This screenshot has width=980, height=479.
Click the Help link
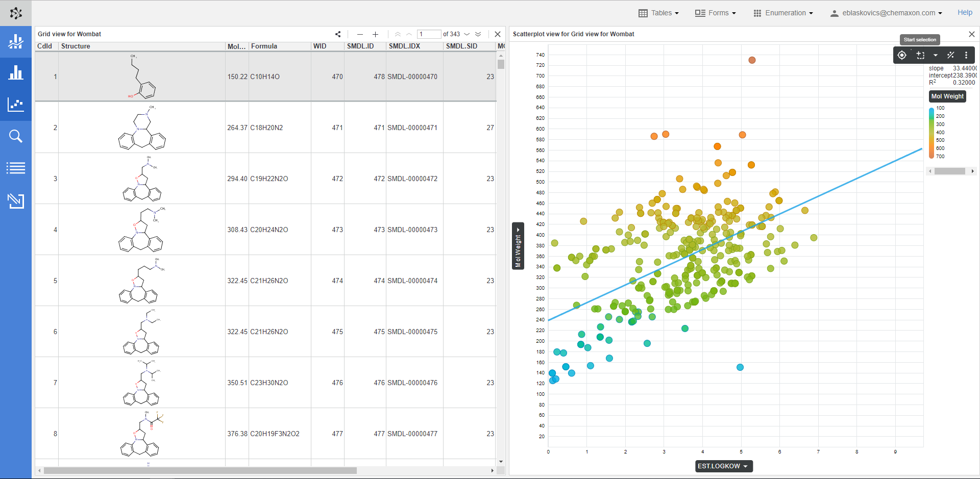pos(965,13)
